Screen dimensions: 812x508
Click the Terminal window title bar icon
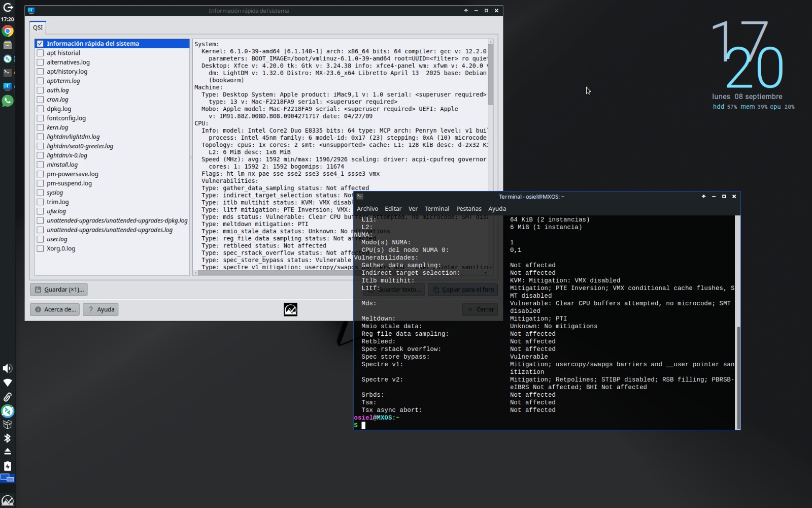(x=359, y=197)
